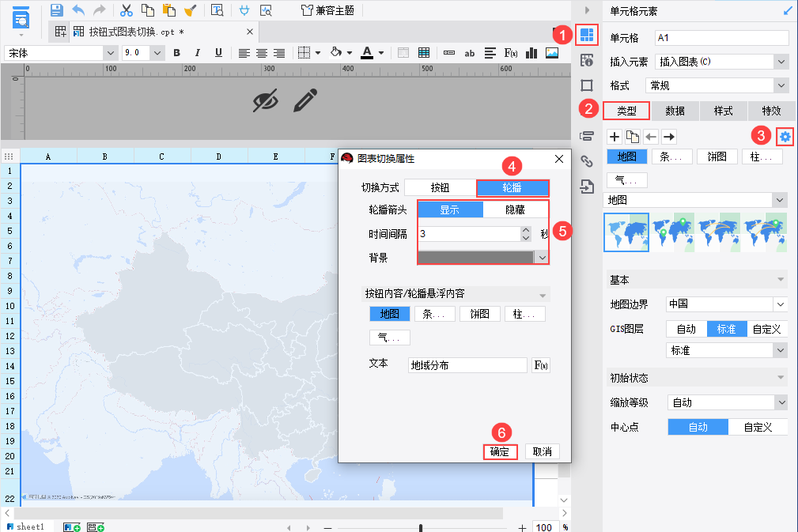Toggle Italic formatting
The image size is (798, 532).
pyautogui.click(x=198, y=53)
